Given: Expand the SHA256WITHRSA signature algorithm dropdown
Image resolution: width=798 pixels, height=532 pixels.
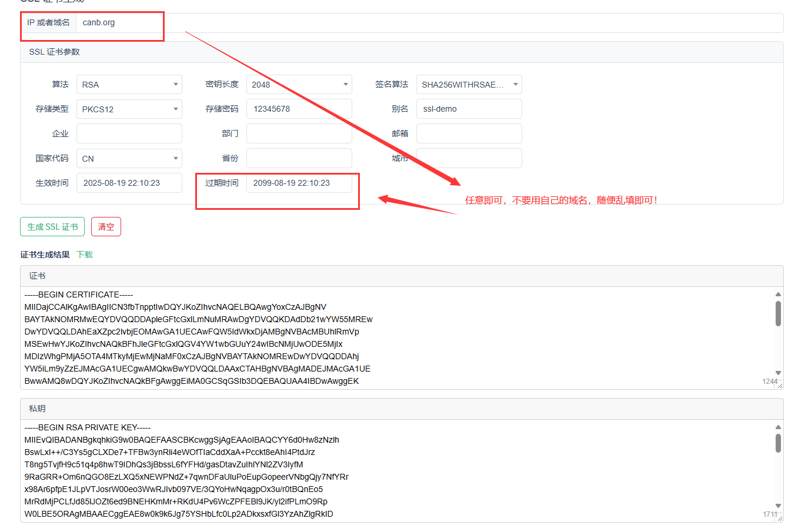Looking at the screenshot, I should pyautogui.click(x=469, y=85).
